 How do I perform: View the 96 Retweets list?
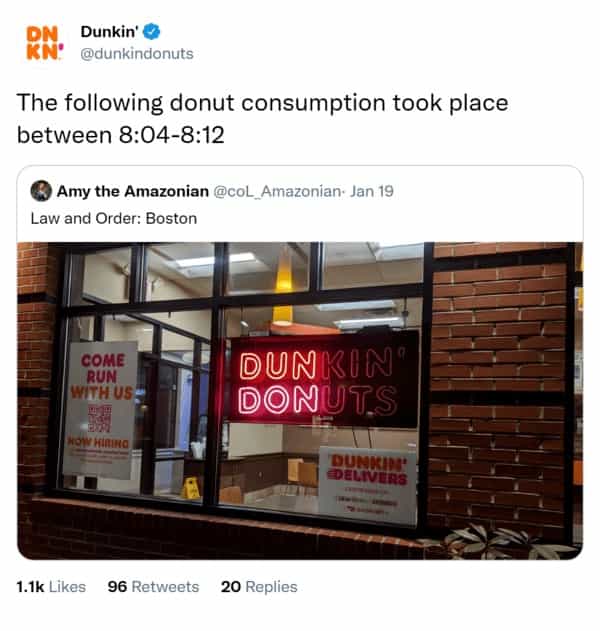coord(153,587)
